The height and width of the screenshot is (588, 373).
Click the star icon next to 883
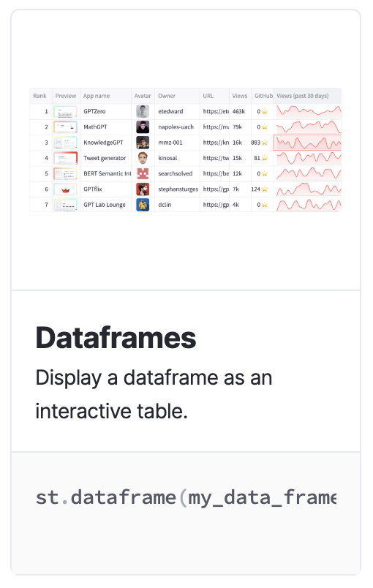coord(265,143)
